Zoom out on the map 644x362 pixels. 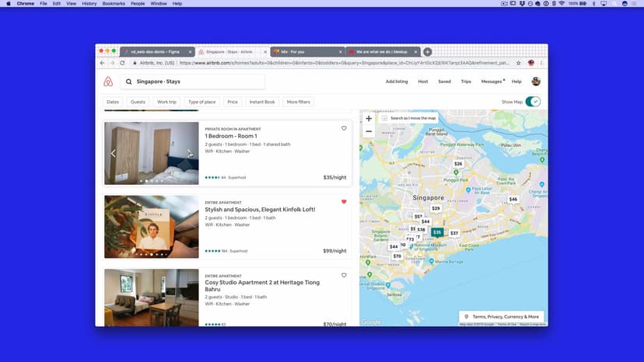click(369, 131)
